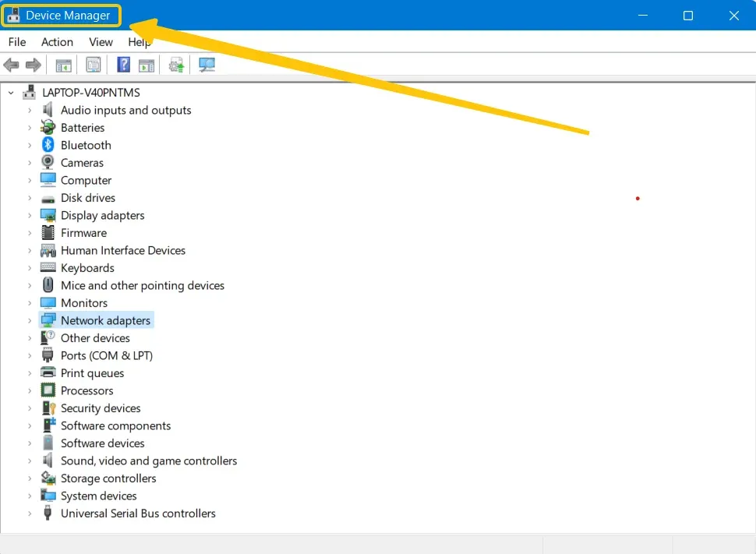Expand the Network adapters node
The height and width of the screenshot is (554, 756).
(30, 320)
